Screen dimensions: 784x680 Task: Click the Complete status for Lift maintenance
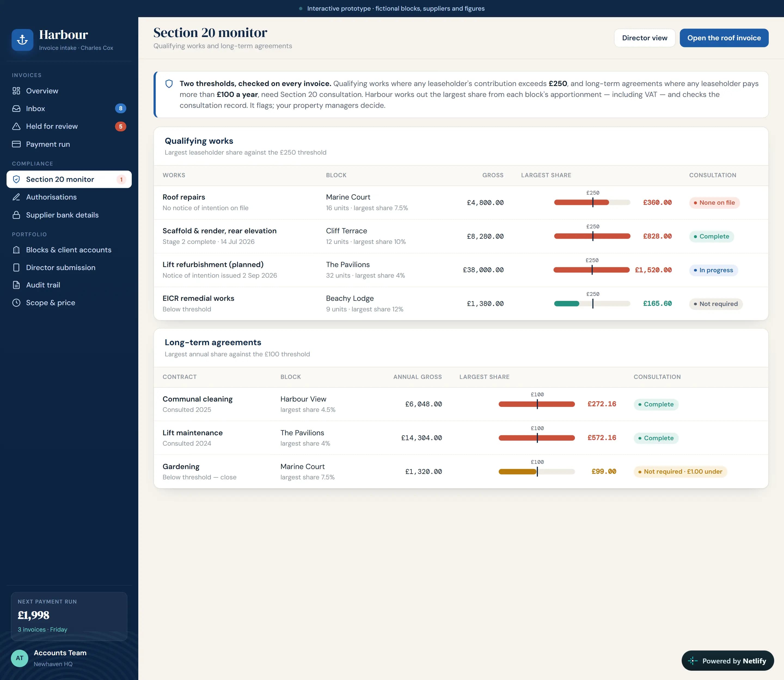[x=656, y=438]
